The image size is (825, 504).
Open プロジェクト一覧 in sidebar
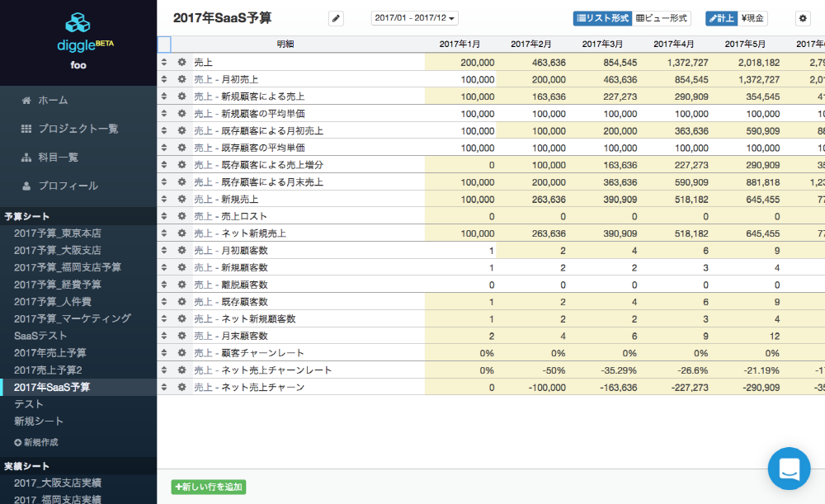78,129
